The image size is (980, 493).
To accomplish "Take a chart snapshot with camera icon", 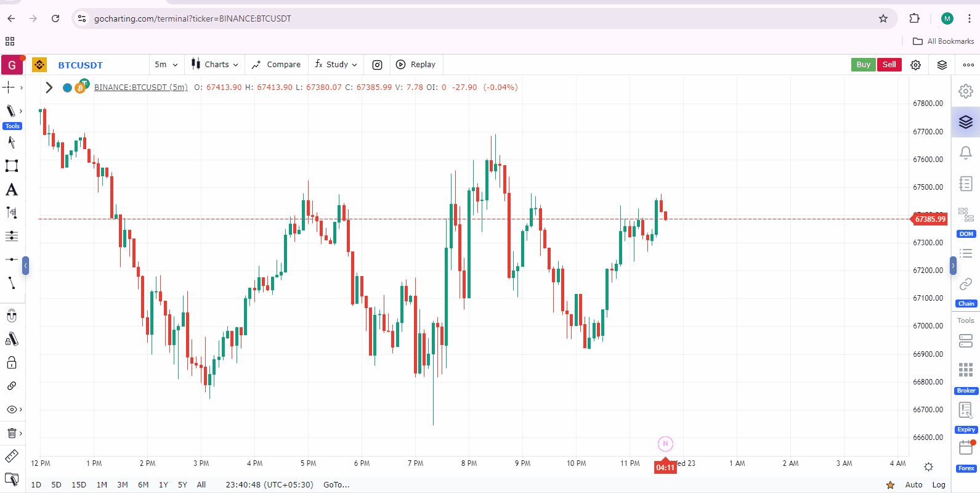I will (378, 65).
